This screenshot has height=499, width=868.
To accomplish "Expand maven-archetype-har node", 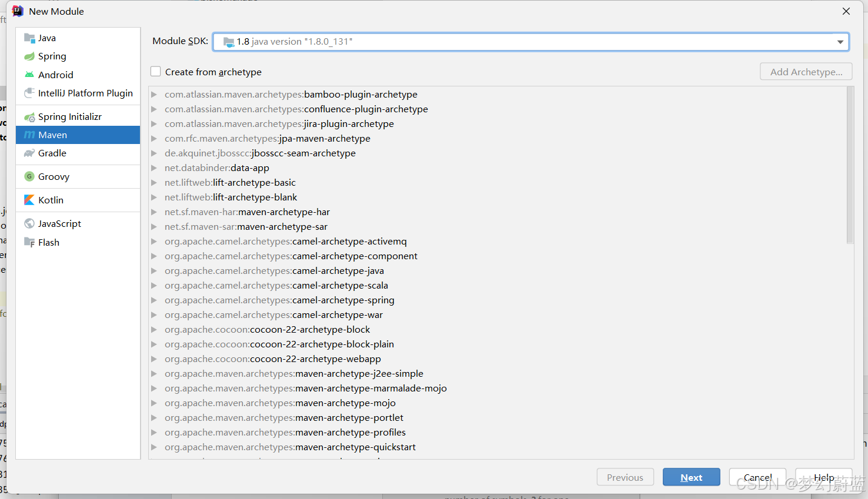I will click(x=154, y=212).
